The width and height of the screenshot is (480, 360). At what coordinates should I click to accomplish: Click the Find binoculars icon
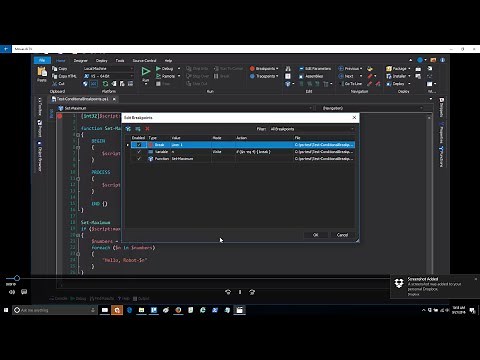point(288,68)
